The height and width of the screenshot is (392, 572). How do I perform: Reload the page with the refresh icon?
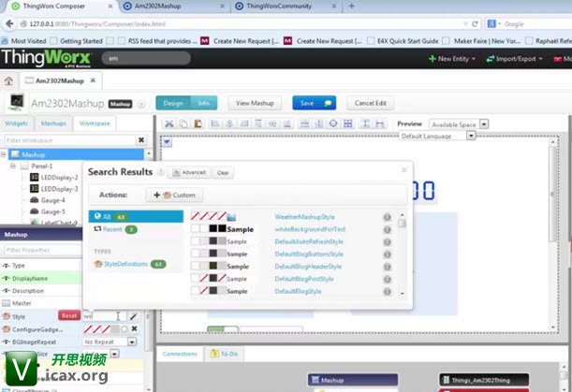point(475,24)
